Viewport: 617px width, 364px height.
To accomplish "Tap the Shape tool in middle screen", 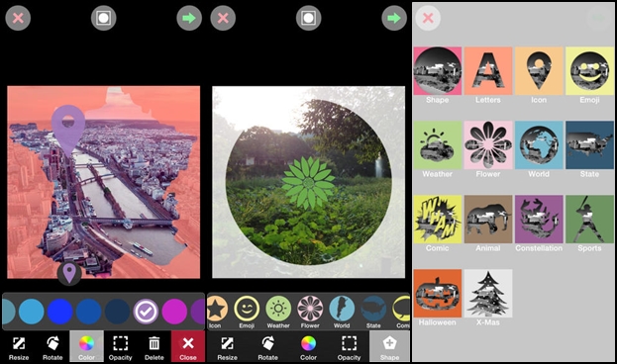I will tap(389, 346).
